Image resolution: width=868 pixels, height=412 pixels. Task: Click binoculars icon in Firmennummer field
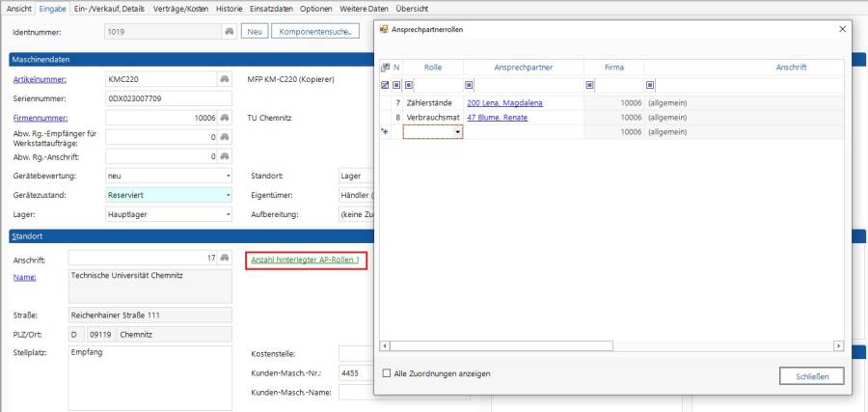tap(225, 118)
